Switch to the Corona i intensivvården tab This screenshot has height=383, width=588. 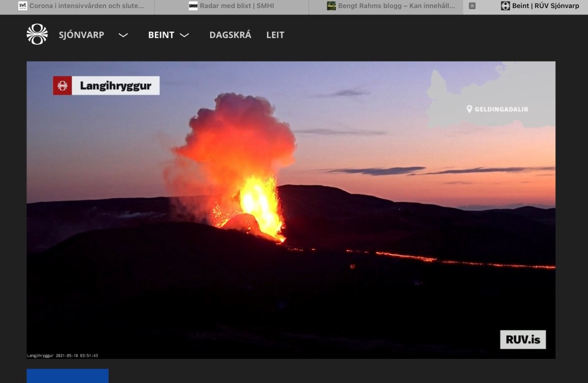click(86, 6)
